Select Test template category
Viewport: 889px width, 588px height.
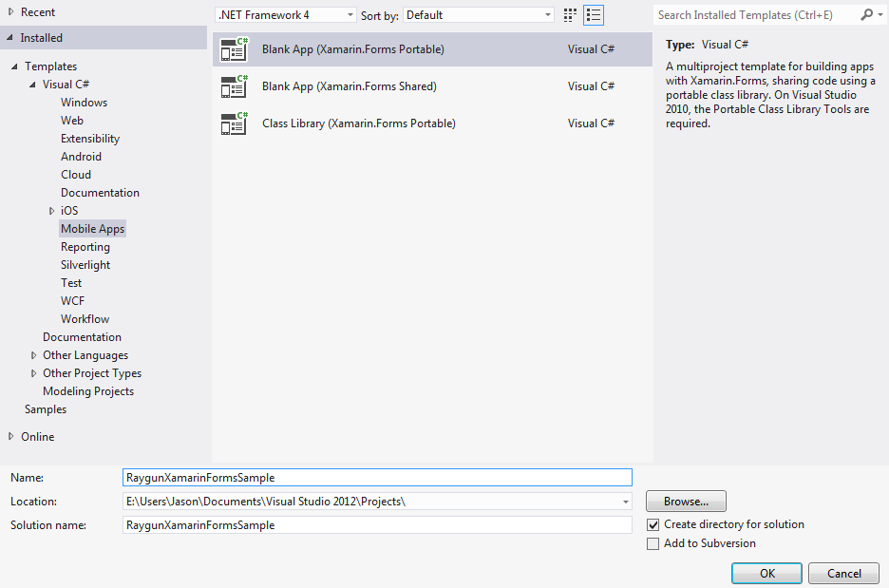[x=71, y=283]
